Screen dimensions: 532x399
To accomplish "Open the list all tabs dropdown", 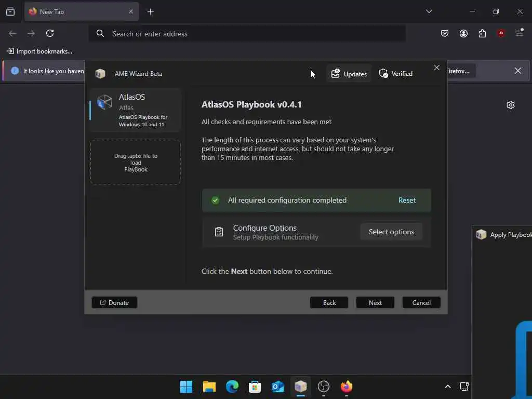I will point(429,11).
